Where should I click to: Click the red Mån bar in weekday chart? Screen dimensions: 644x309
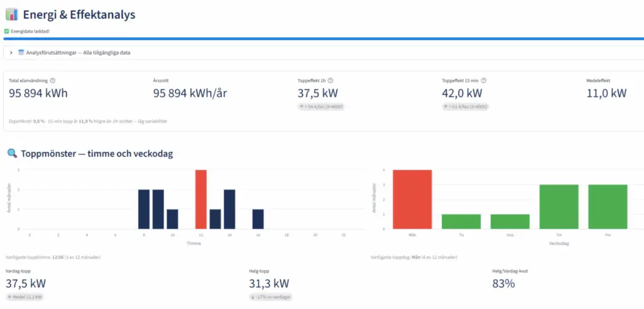(x=412, y=199)
